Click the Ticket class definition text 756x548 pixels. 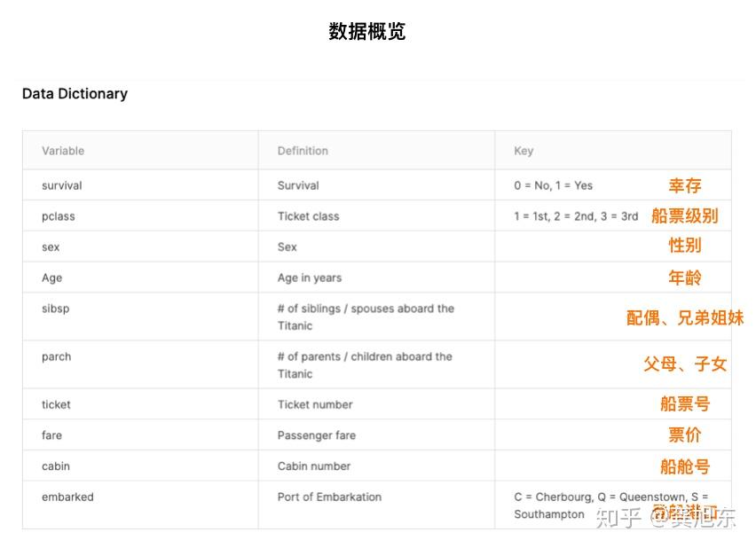click(x=308, y=216)
